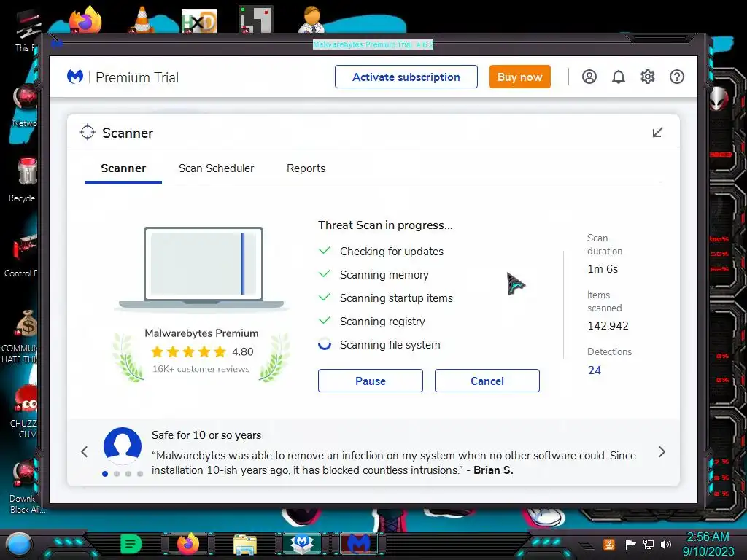This screenshot has width=747, height=560.
Task: Switch to the Scan Scheduler tab
Action: pyautogui.click(x=216, y=168)
